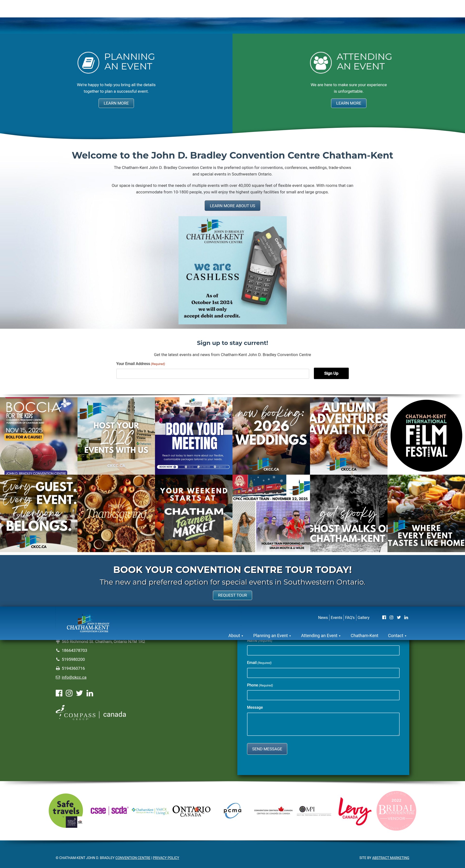
Task: Click the large LinkedIn icon in footer contact
Action: [90, 693]
